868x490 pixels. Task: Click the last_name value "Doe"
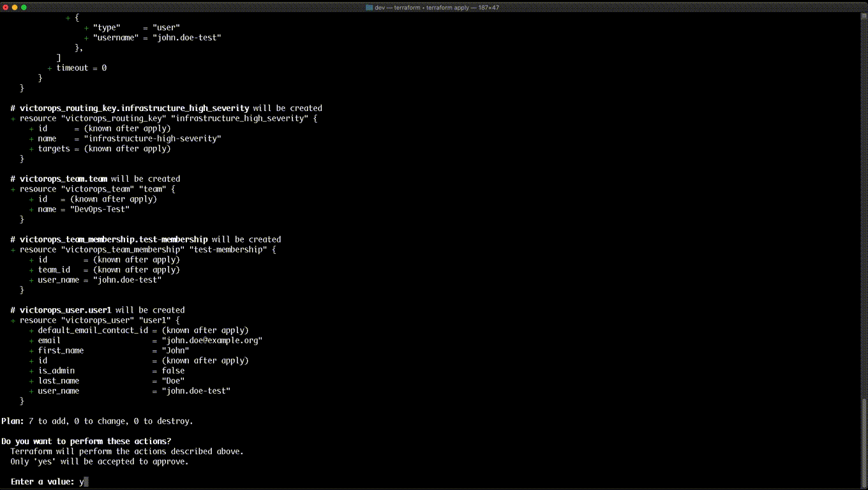[x=173, y=381]
